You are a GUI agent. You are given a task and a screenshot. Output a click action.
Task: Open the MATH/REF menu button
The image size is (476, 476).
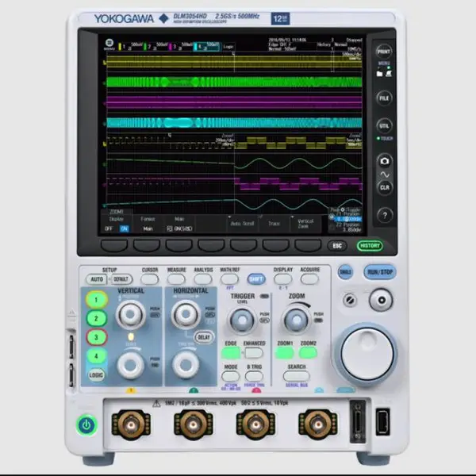click(x=229, y=279)
